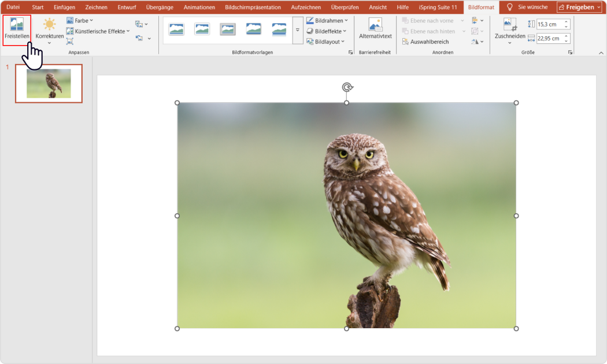Click the Künstlerische Effekte icon
Viewport: 607px width, 364px height.
click(x=71, y=31)
